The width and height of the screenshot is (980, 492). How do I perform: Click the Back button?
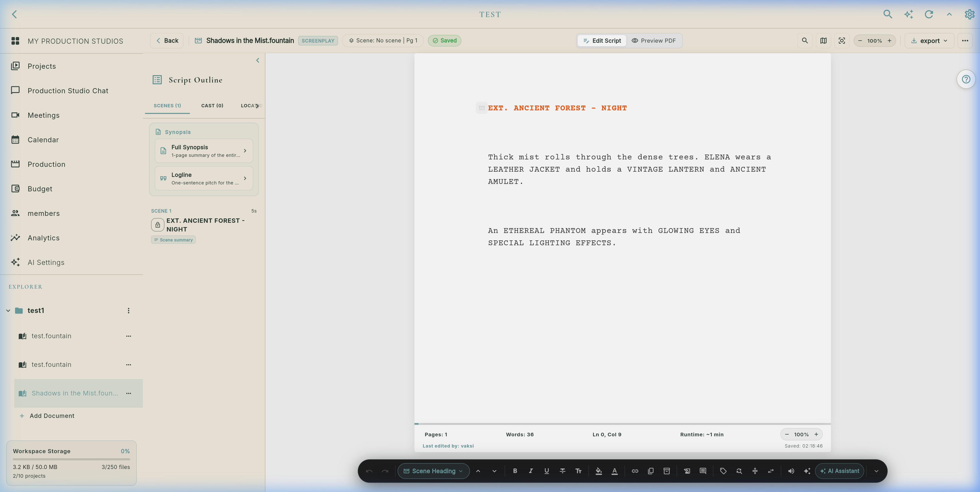[167, 41]
